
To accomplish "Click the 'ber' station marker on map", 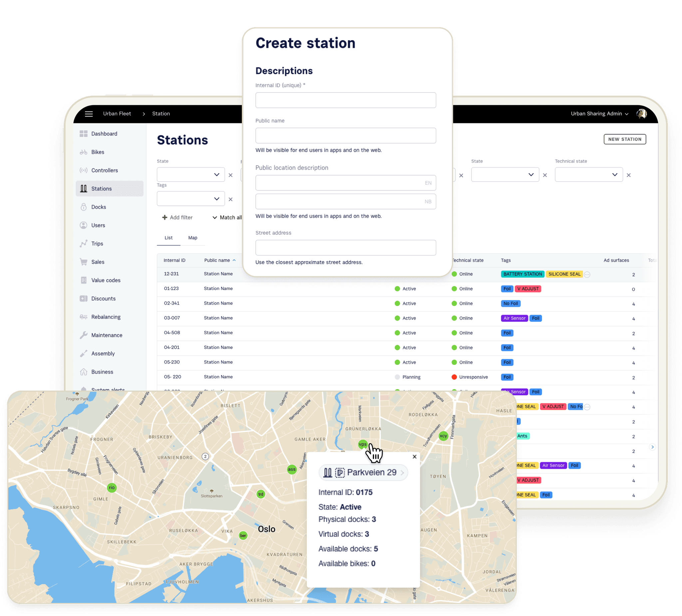I will (243, 535).
